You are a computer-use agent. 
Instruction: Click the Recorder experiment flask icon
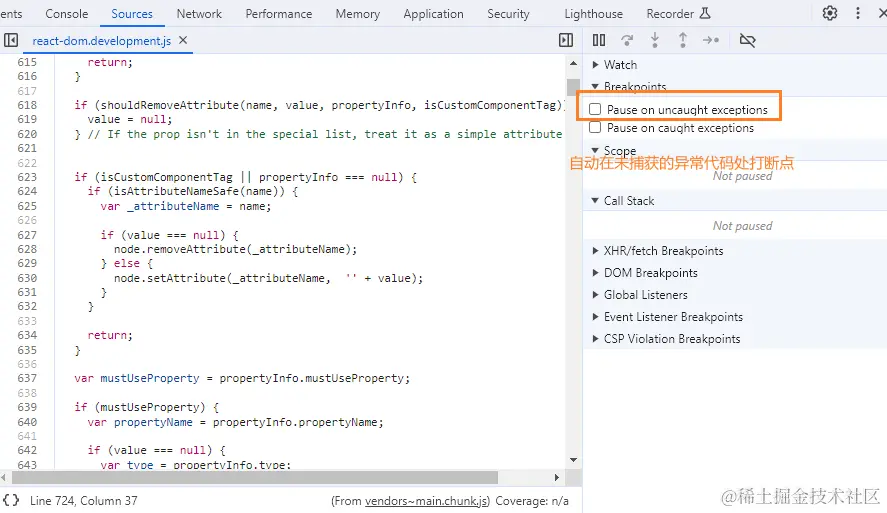pyautogui.click(x=705, y=13)
